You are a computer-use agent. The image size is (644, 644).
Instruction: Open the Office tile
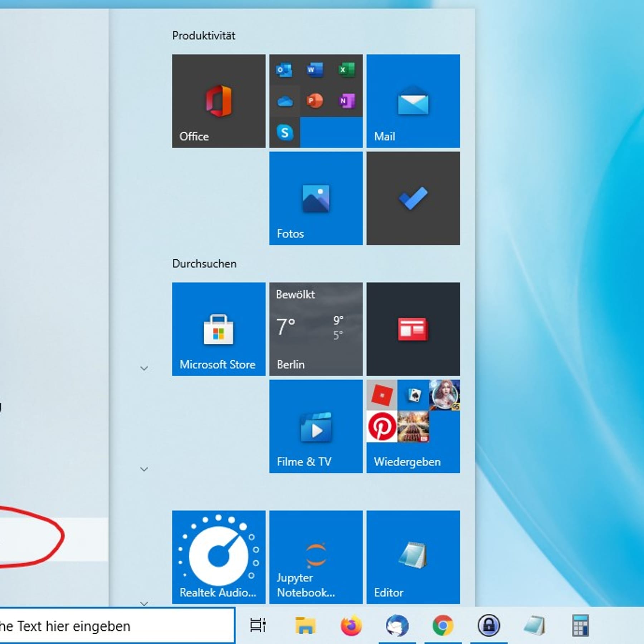pyautogui.click(x=219, y=101)
